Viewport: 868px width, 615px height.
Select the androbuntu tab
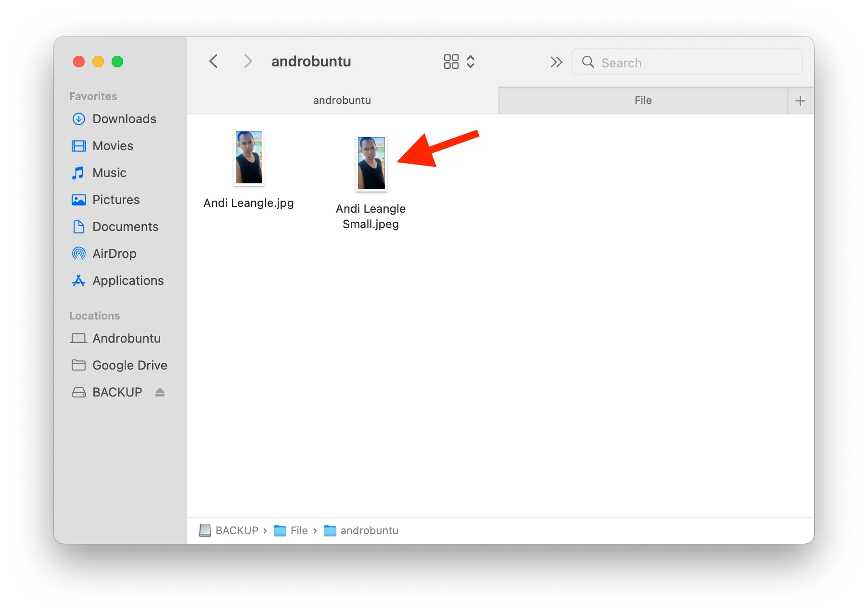[342, 100]
